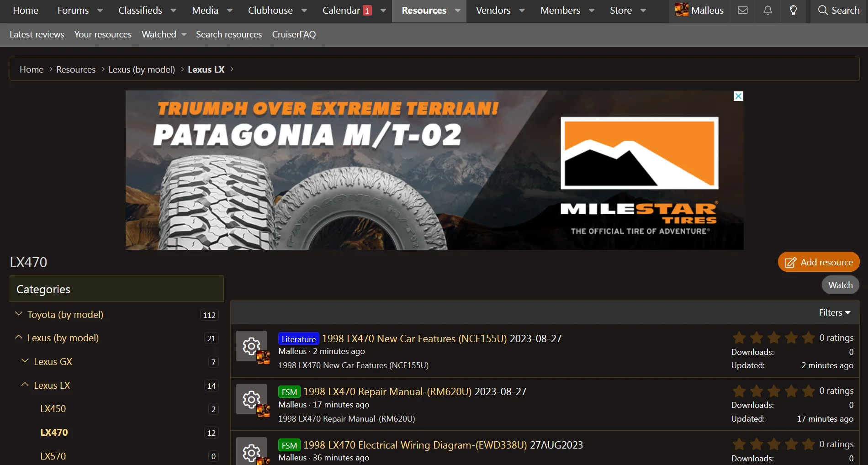Click the Add resource button
The height and width of the screenshot is (465, 868).
click(818, 262)
